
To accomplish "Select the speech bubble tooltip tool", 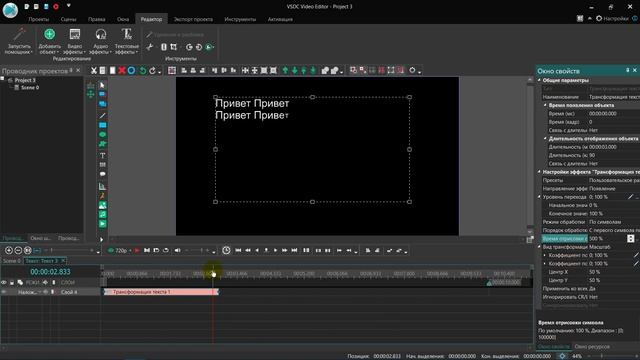I will click(102, 174).
